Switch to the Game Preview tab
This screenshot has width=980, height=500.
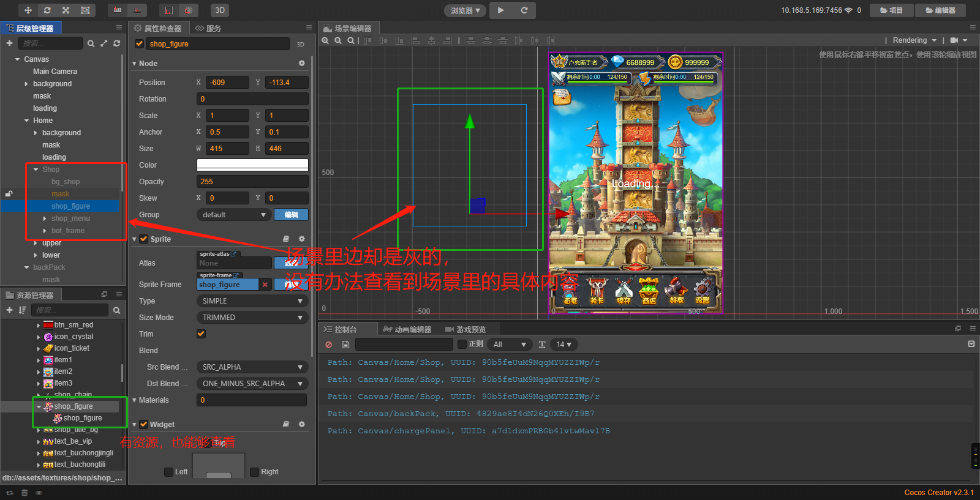(466, 329)
